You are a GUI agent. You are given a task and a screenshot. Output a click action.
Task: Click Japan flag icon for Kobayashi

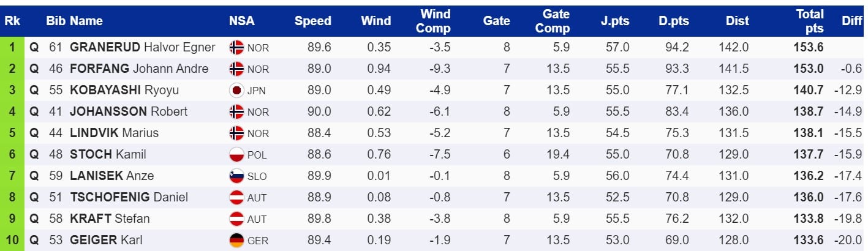tap(236, 91)
